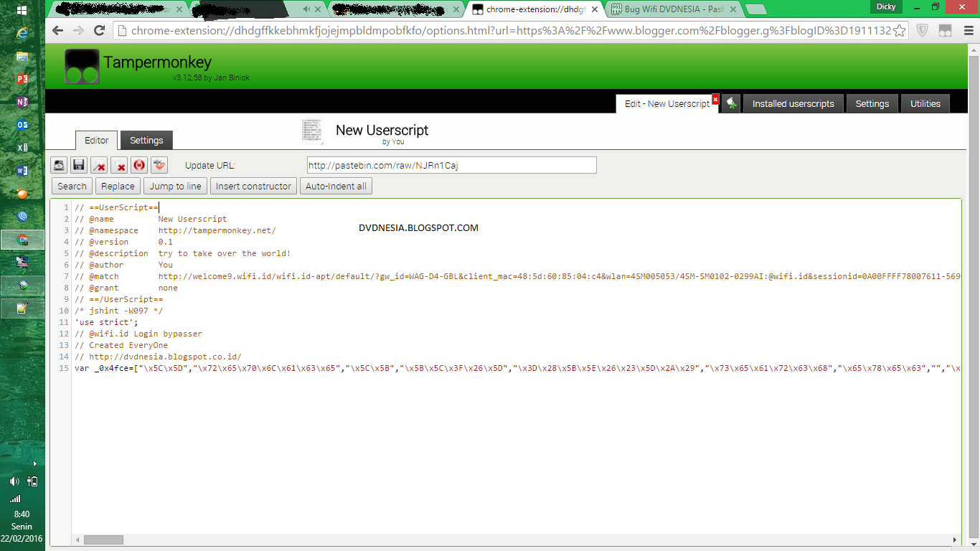Click the @namespace tampermonkey.net line
This screenshot has width=980, height=551.
(175, 230)
